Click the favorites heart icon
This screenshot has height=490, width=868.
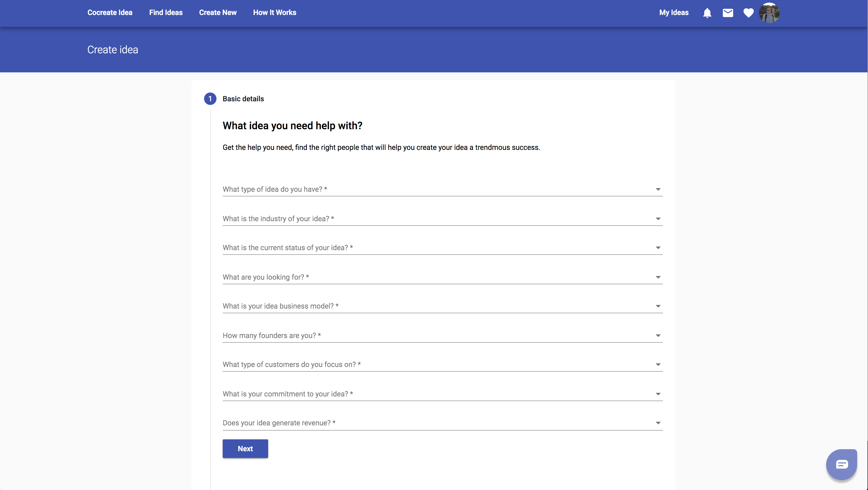click(748, 13)
